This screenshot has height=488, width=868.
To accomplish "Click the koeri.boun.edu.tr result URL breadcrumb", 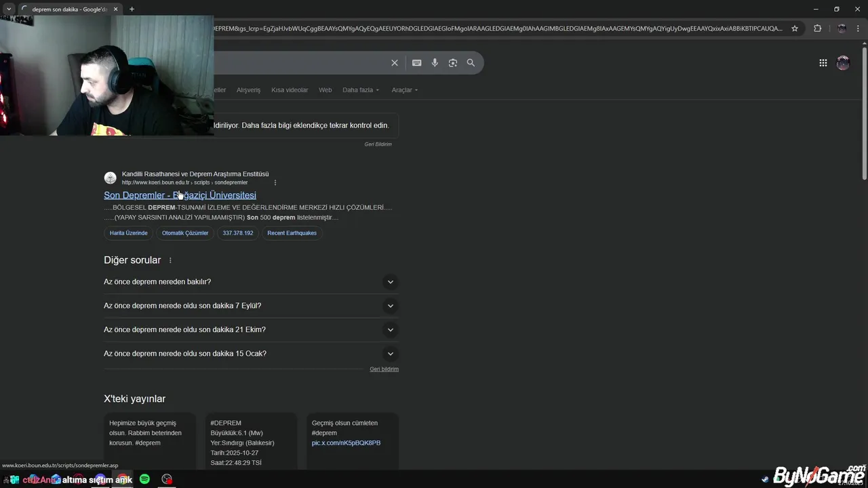I will pos(184,183).
